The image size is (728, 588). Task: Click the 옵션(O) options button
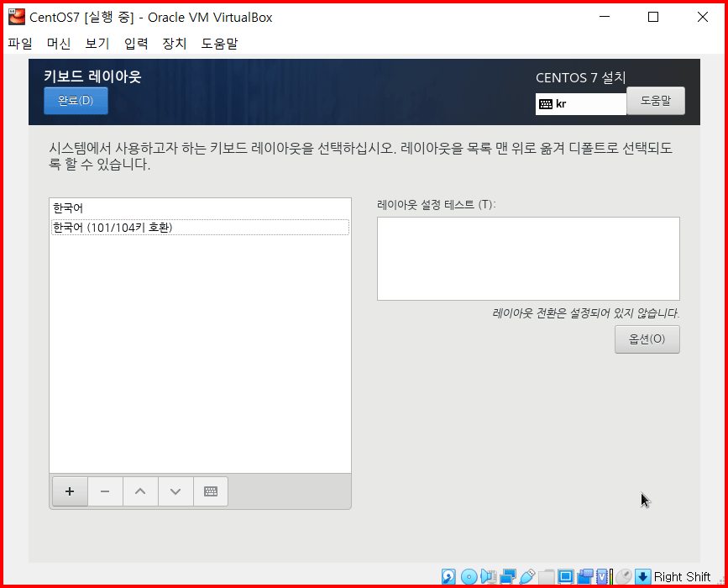click(647, 339)
